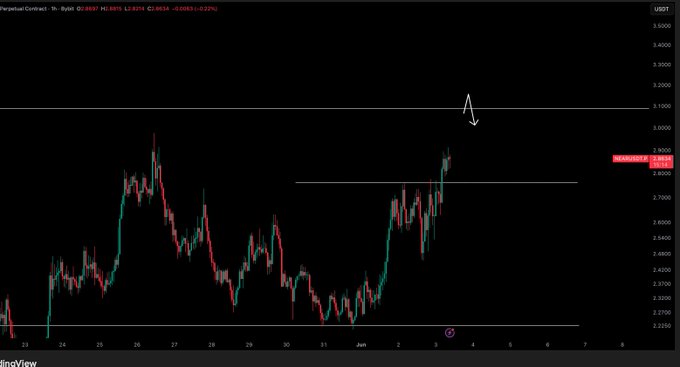Click the 2.4200 price scale label
This screenshot has height=367, width=680.
[x=661, y=270]
